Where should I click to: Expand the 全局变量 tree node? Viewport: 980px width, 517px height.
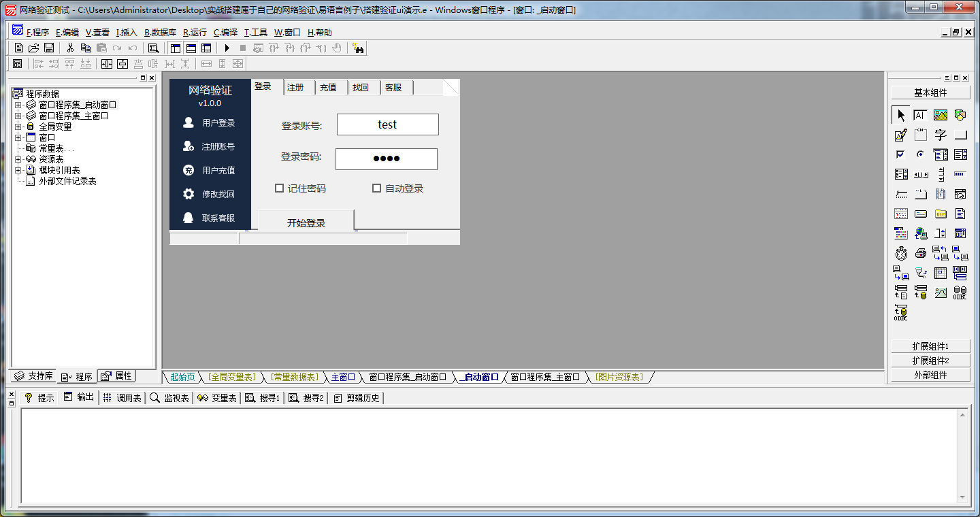pos(18,127)
